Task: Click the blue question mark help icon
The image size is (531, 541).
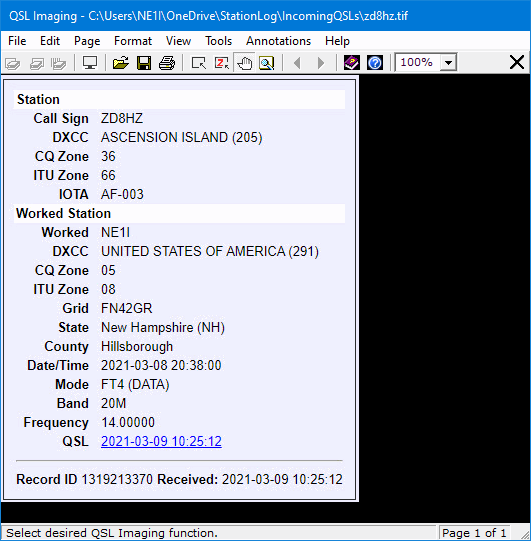Action: 375,63
